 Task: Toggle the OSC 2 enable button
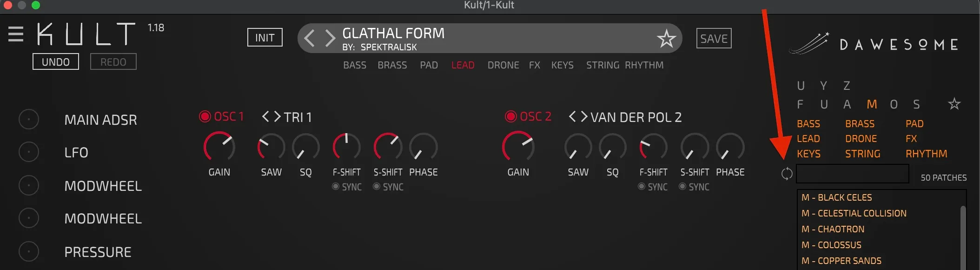510,116
